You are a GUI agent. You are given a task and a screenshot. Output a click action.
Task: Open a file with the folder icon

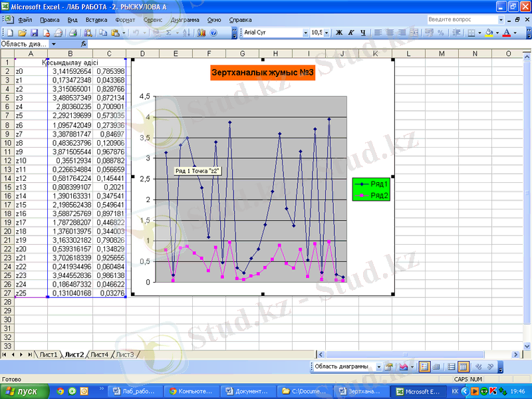point(22,32)
